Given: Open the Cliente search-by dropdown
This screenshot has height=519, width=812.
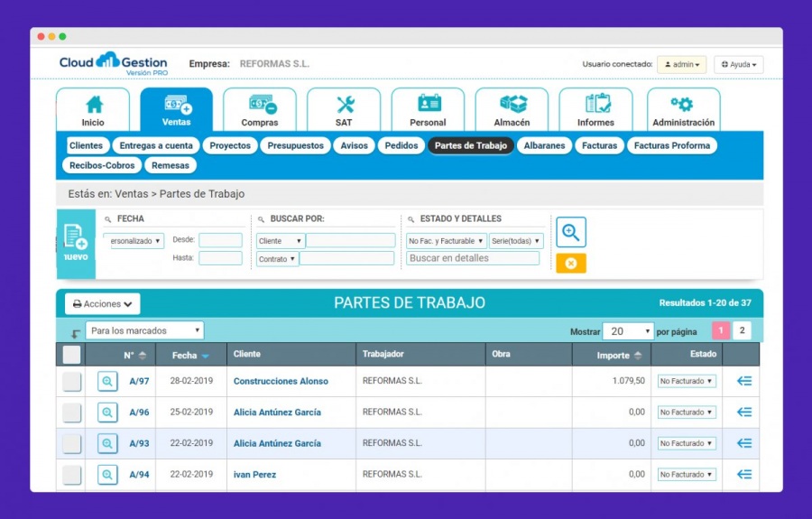Looking at the screenshot, I should tap(281, 241).
